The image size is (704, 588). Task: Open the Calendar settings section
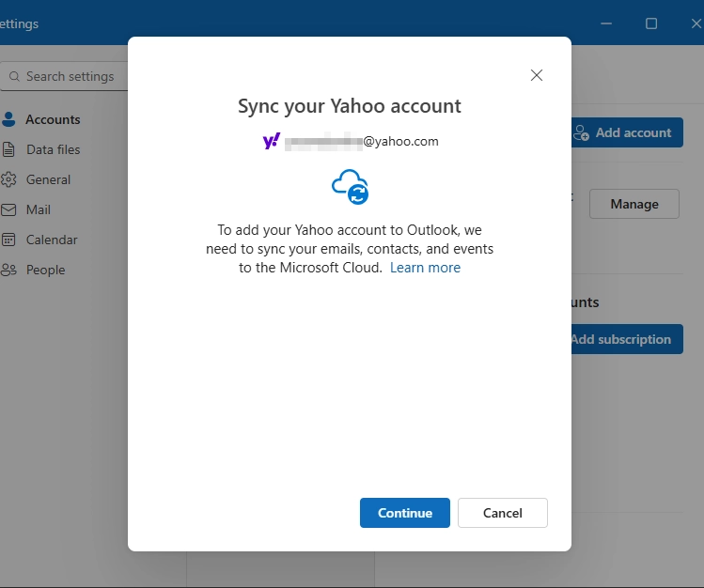tap(40, 240)
